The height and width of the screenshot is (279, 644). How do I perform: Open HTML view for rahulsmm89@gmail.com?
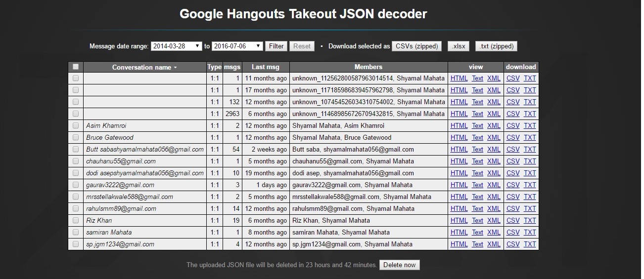459,208
